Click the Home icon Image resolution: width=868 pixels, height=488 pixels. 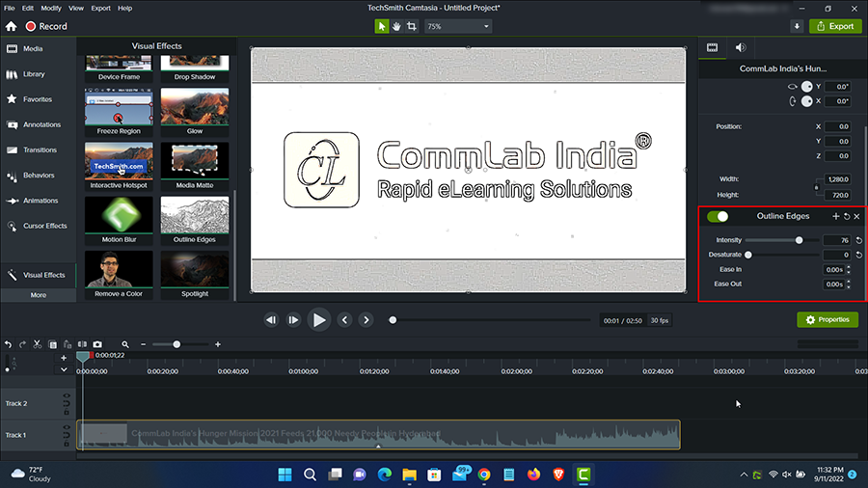pyautogui.click(x=11, y=26)
